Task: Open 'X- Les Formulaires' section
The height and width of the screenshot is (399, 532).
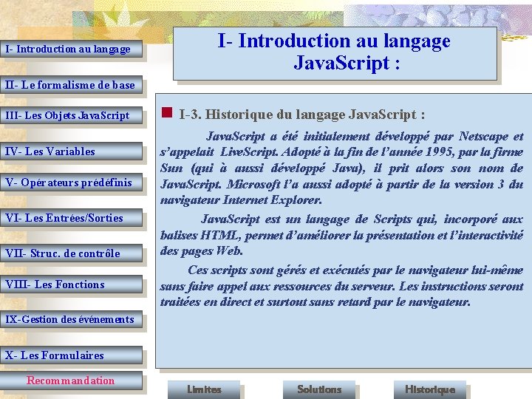Action: click(71, 355)
